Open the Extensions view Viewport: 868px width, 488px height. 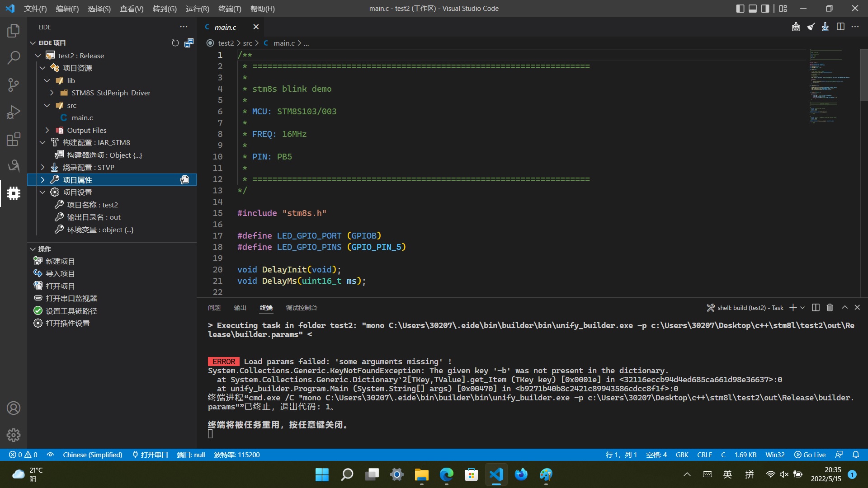click(x=14, y=139)
